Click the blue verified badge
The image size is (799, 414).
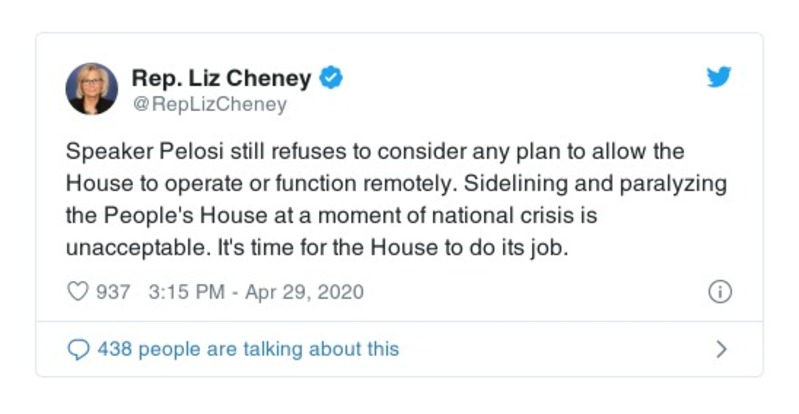click(x=332, y=78)
